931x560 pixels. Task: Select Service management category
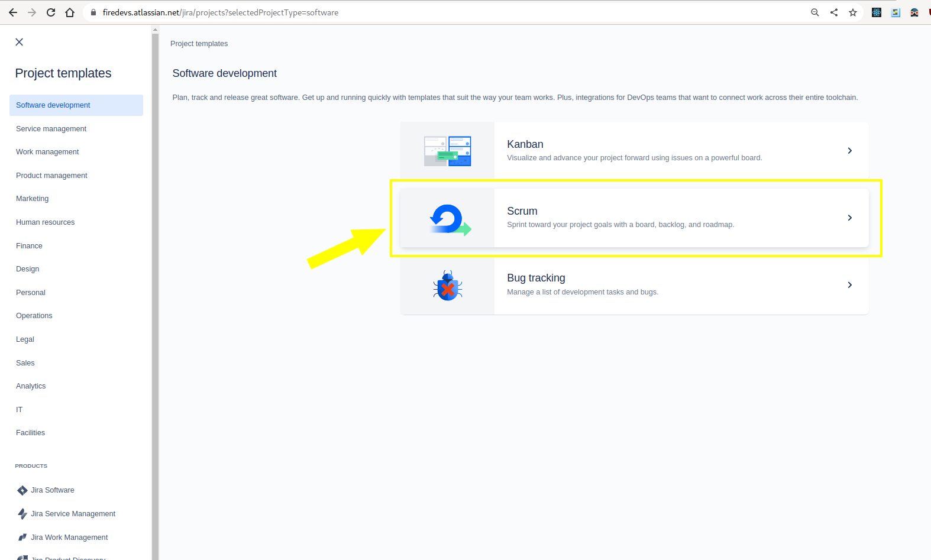pos(76,129)
